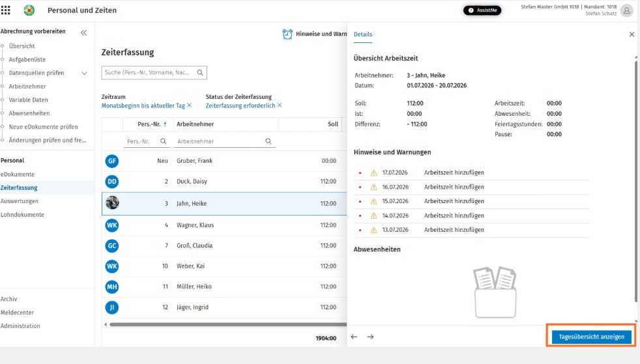Open Änderungen prüfen und freigeben
Image resolution: width=640 pixels, height=364 pixels.
tap(48, 140)
